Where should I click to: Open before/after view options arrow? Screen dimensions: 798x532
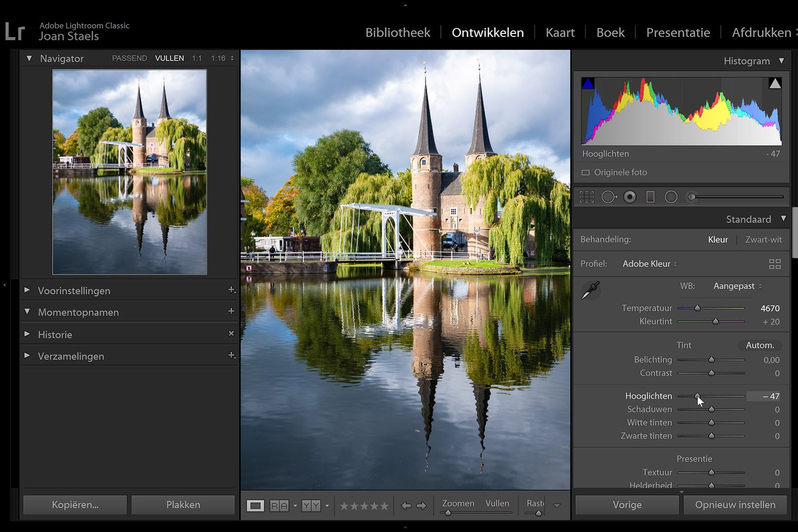[x=327, y=506]
